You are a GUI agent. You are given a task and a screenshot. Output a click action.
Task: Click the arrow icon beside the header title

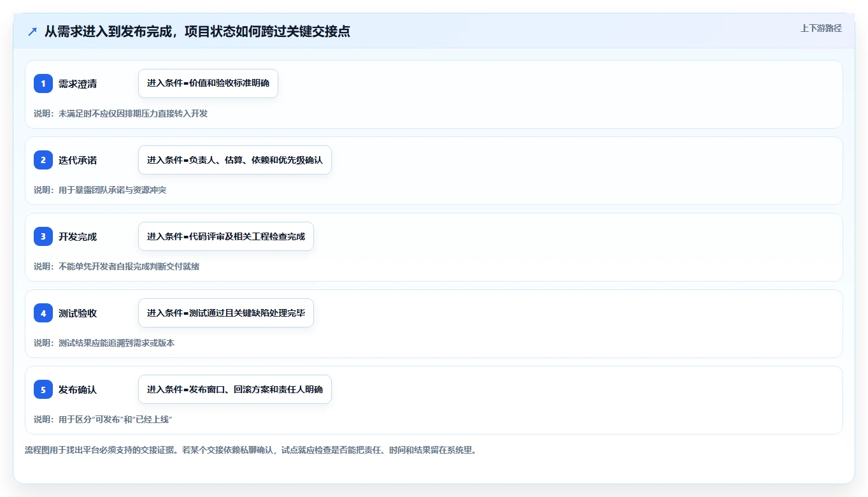pyautogui.click(x=32, y=31)
